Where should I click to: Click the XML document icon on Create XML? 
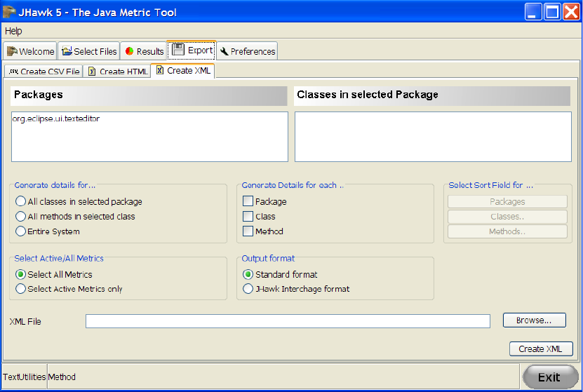point(159,70)
